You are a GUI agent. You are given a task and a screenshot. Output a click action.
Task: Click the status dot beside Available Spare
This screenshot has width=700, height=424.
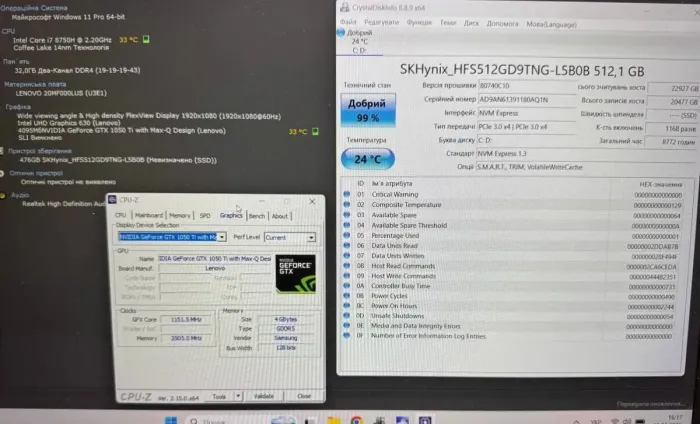pos(346,215)
